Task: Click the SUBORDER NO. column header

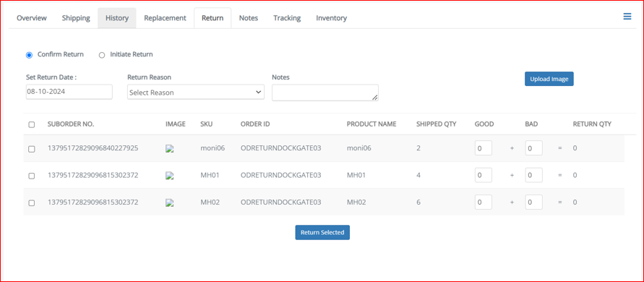Action: [71, 124]
